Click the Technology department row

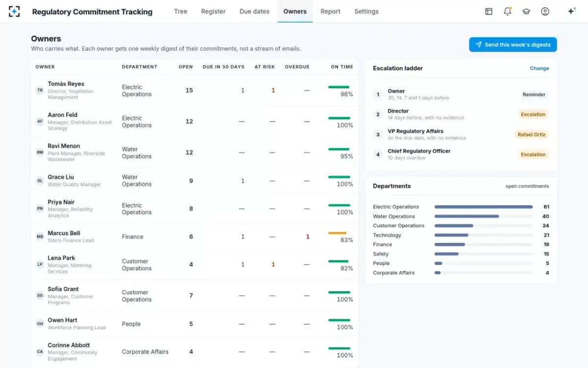pos(461,235)
